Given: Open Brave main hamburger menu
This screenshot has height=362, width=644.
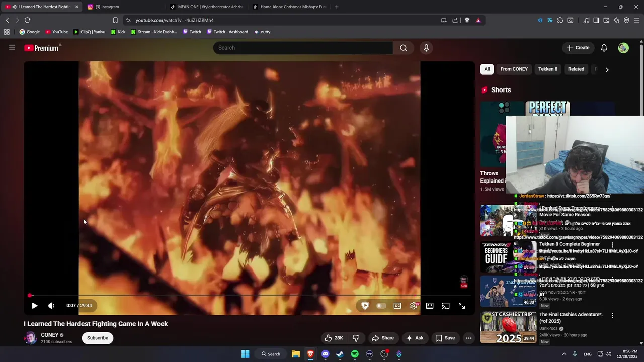Looking at the screenshot, I should [x=637, y=20].
